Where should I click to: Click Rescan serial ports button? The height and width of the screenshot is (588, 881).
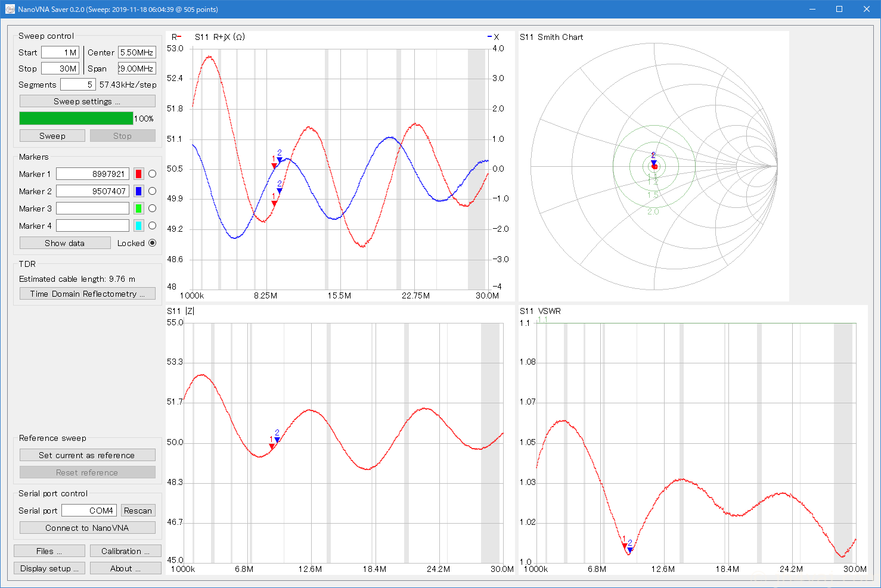(138, 511)
